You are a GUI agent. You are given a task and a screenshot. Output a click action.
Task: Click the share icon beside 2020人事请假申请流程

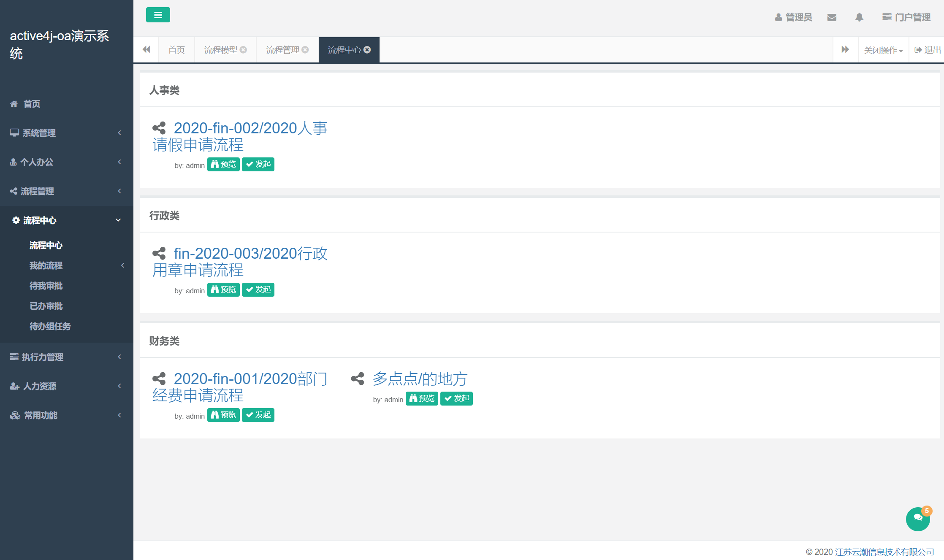click(x=159, y=128)
